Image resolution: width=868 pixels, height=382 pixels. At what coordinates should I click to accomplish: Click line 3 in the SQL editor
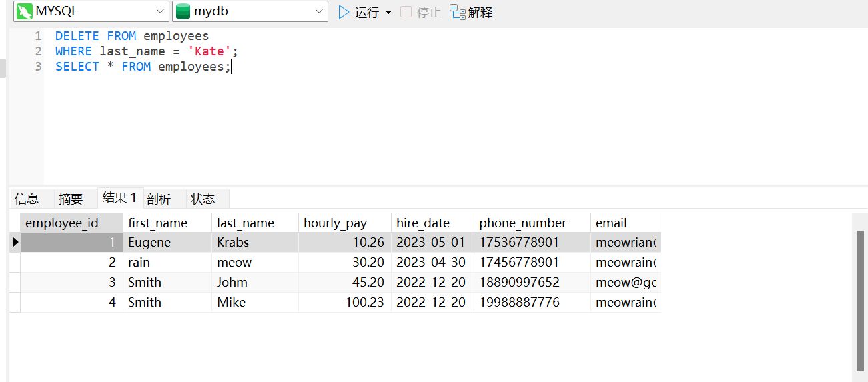coord(143,67)
